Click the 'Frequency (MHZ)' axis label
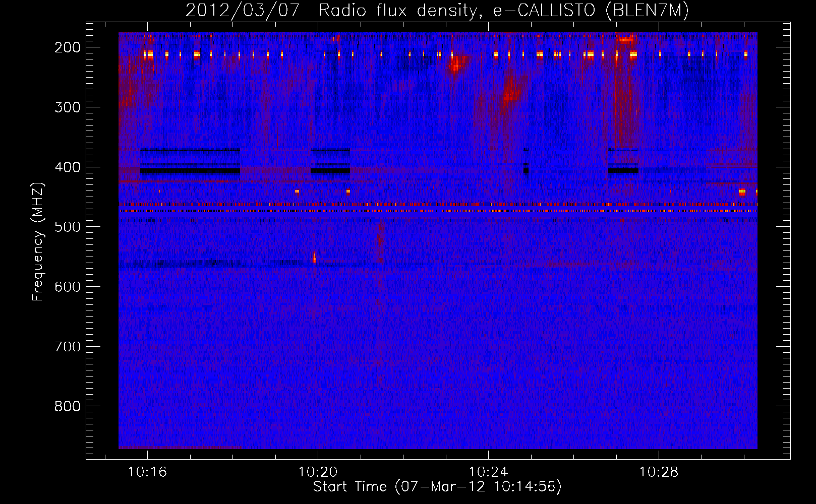This screenshot has width=816, height=504. pos(38,242)
